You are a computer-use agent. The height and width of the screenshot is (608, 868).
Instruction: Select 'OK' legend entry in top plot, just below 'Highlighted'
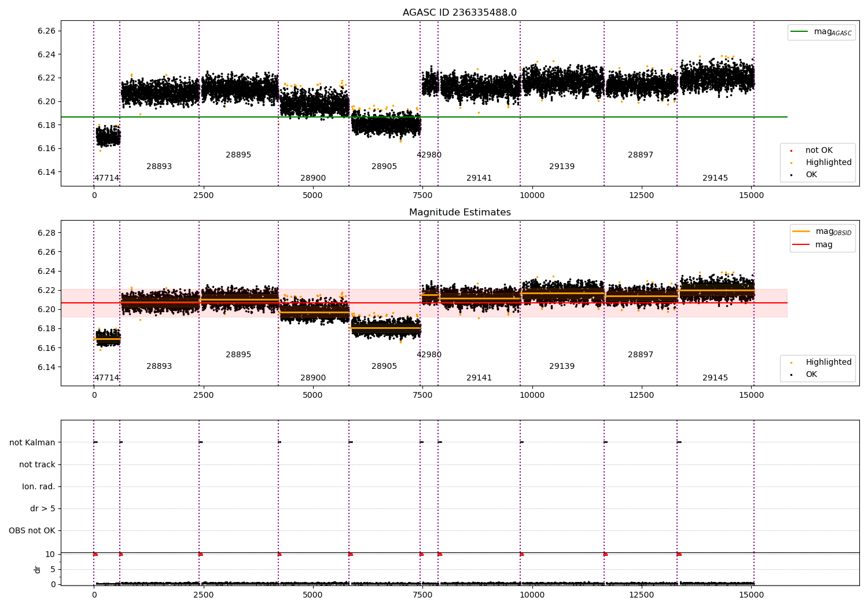tap(804, 175)
